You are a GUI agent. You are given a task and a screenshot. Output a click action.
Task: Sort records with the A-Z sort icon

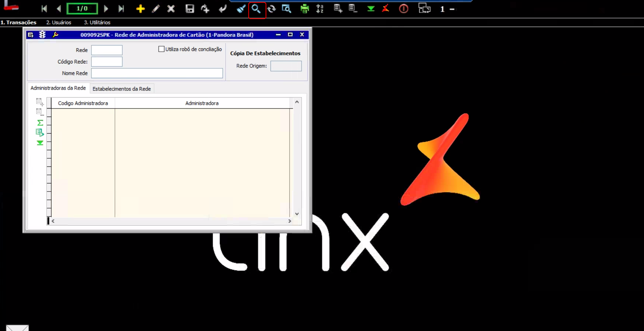point(320,8)
